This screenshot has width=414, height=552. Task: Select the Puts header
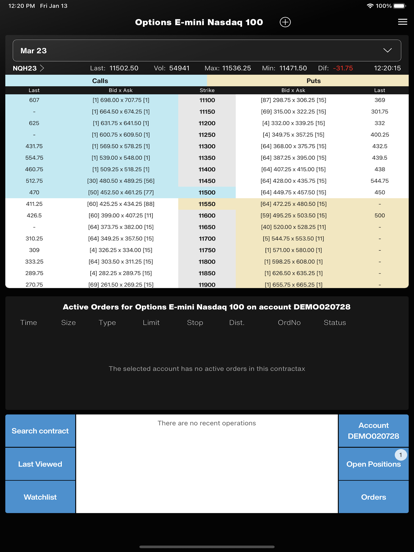(x=308, y=81)
